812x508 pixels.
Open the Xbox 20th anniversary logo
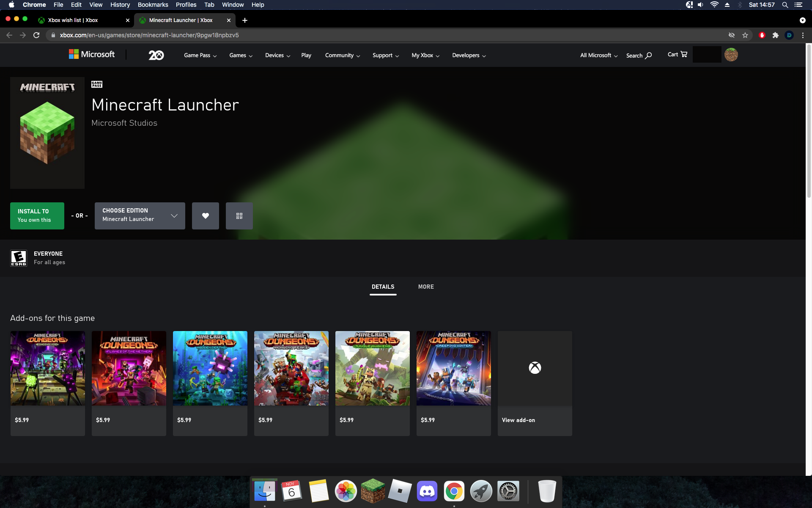pos(156,55)
